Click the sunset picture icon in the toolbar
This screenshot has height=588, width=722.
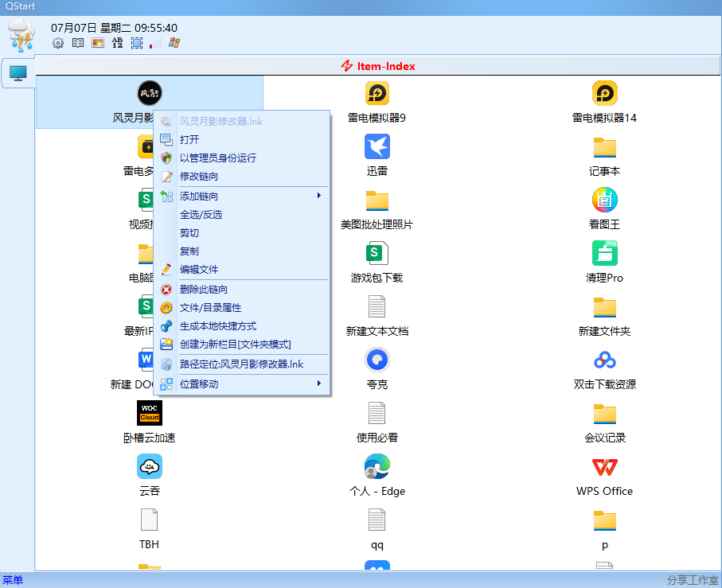click(98, 43)
